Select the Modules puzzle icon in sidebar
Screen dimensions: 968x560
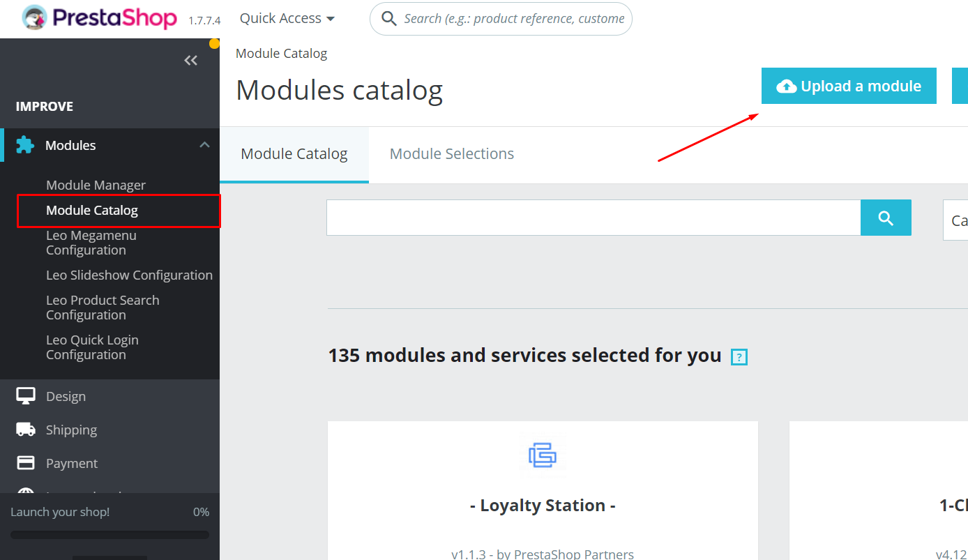tap(25, 145)
